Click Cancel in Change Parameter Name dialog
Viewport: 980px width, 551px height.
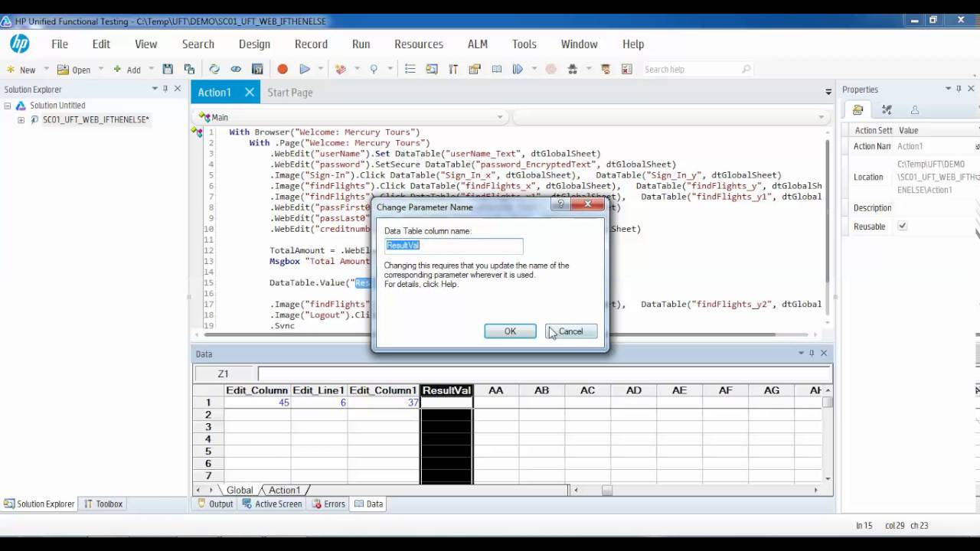571,331
